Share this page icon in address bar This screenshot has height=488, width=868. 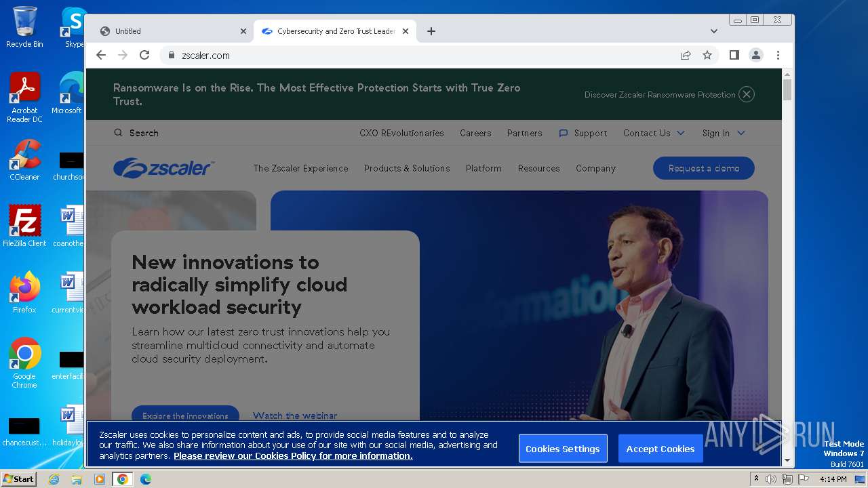(x=686, y=55)
